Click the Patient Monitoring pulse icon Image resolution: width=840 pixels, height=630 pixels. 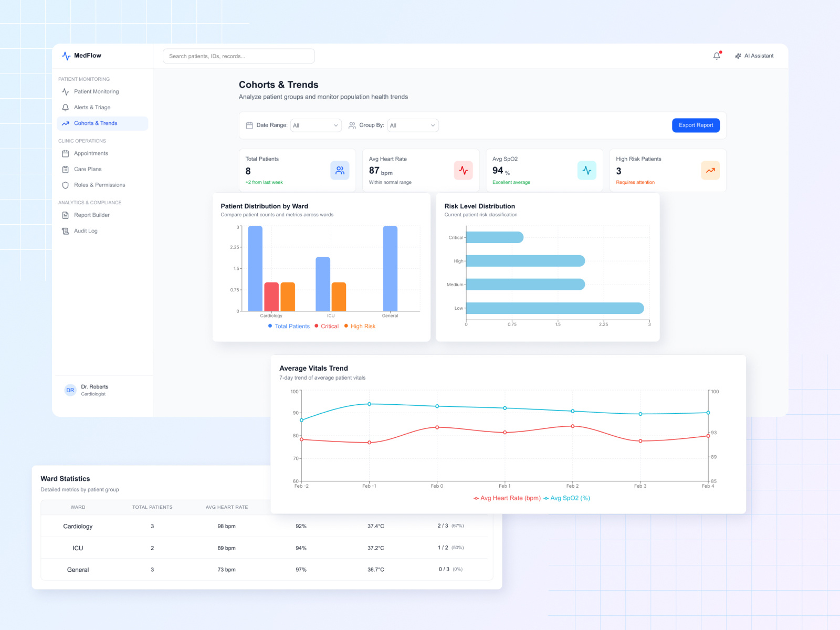(x=66, y=92)
